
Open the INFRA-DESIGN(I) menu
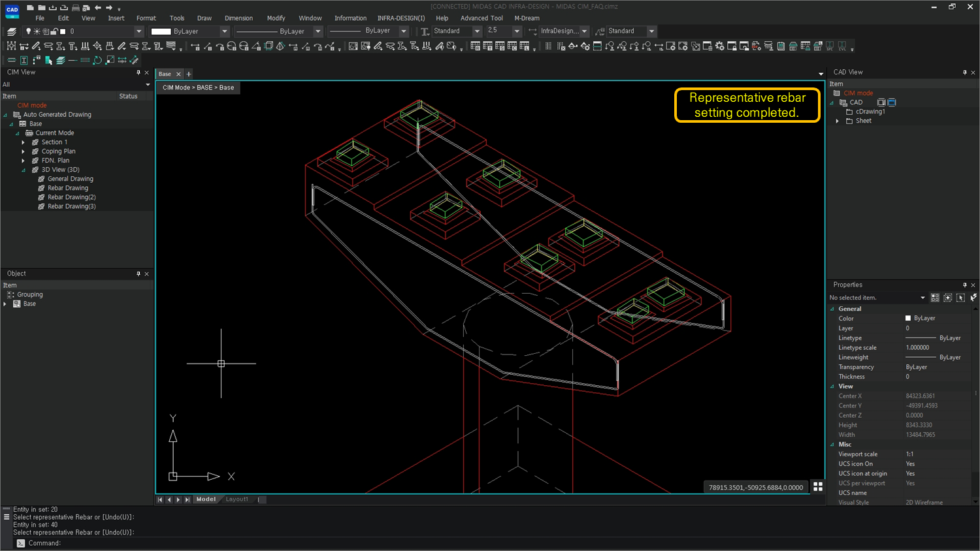400,18
